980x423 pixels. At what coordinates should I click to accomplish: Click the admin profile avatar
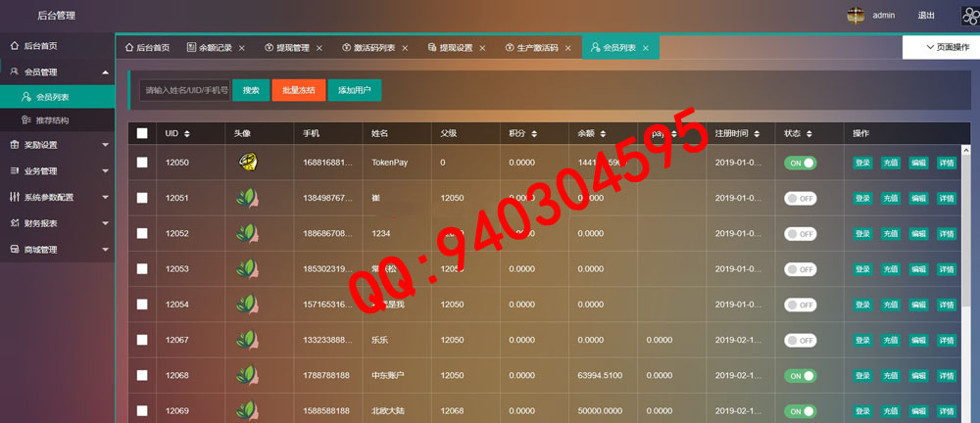(x=856, y=16)
